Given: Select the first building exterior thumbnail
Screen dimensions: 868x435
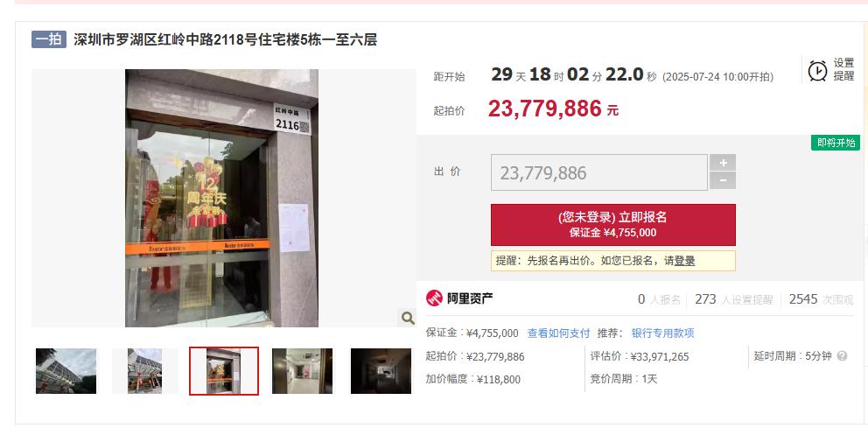Looking at the screenshot, I should (x=66, y=371).
